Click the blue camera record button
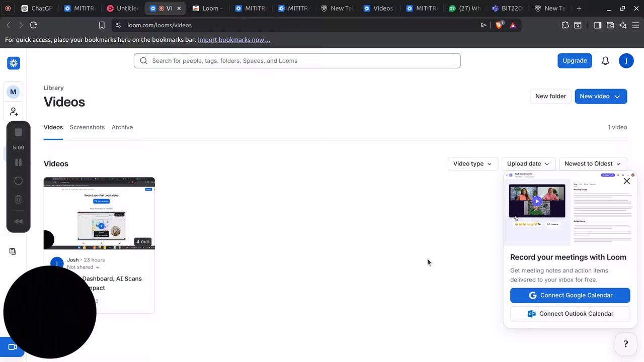Image resolution: width=644 pixels, height=362 pixels. pos(12,347)
